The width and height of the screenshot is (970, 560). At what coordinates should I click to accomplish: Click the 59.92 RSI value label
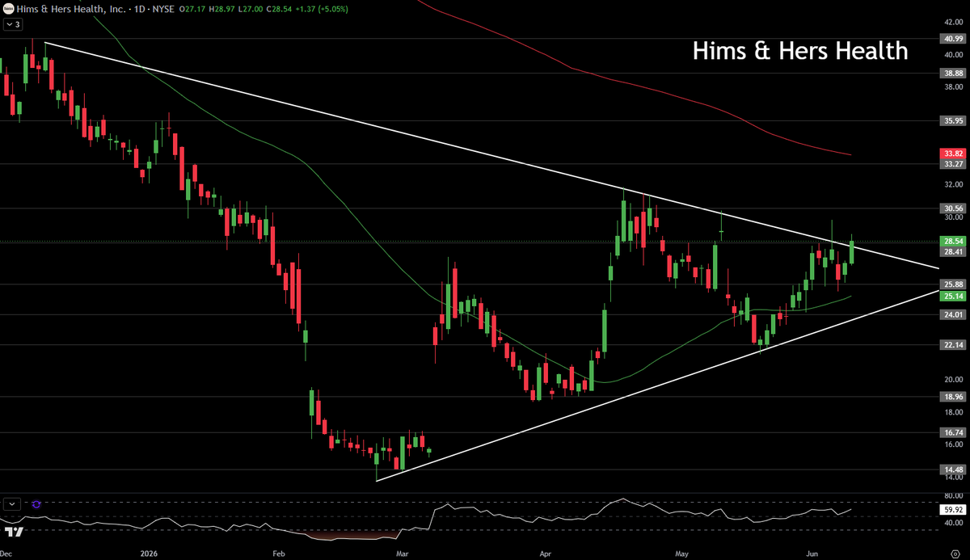pyautogui.click(x=952, y=510)
